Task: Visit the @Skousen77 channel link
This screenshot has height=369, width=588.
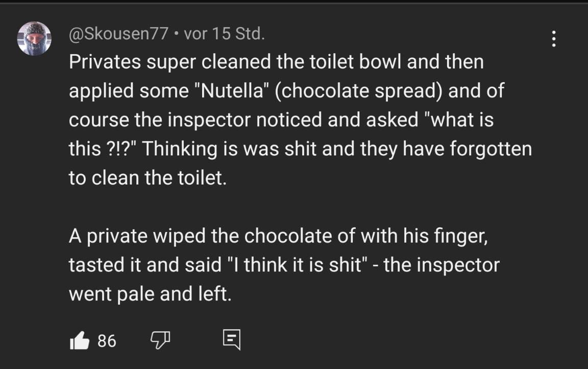Action: coord(118,34)
